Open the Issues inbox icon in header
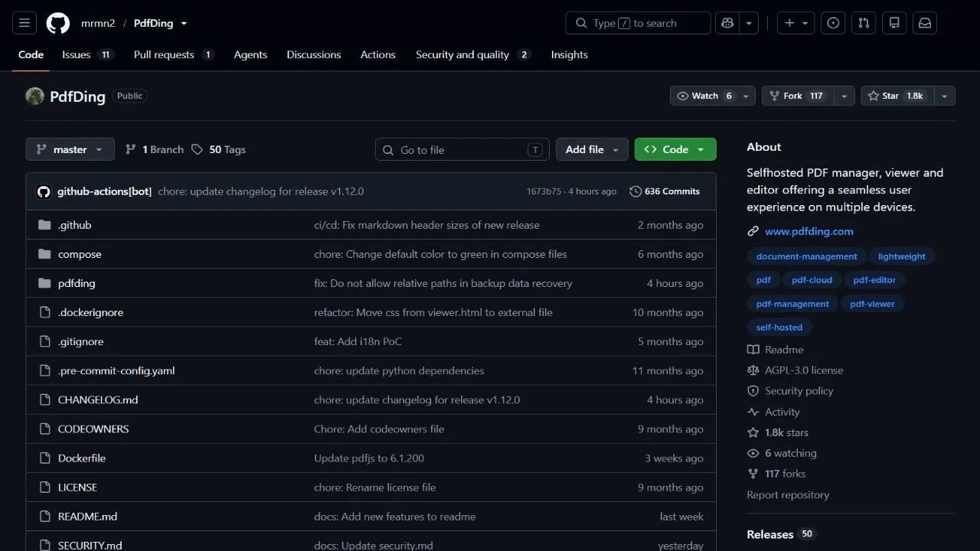Viewport: 980px width, 551px height. click(833, 23)
